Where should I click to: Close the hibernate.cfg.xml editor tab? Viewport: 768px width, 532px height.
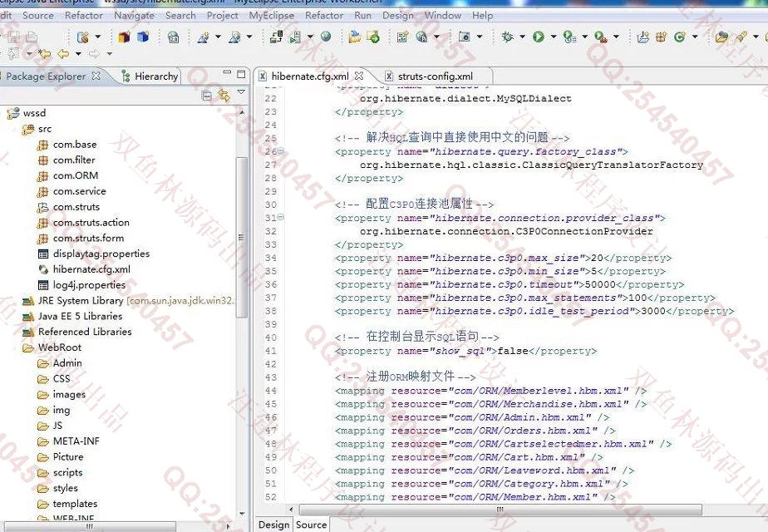(x=359, y=76)
